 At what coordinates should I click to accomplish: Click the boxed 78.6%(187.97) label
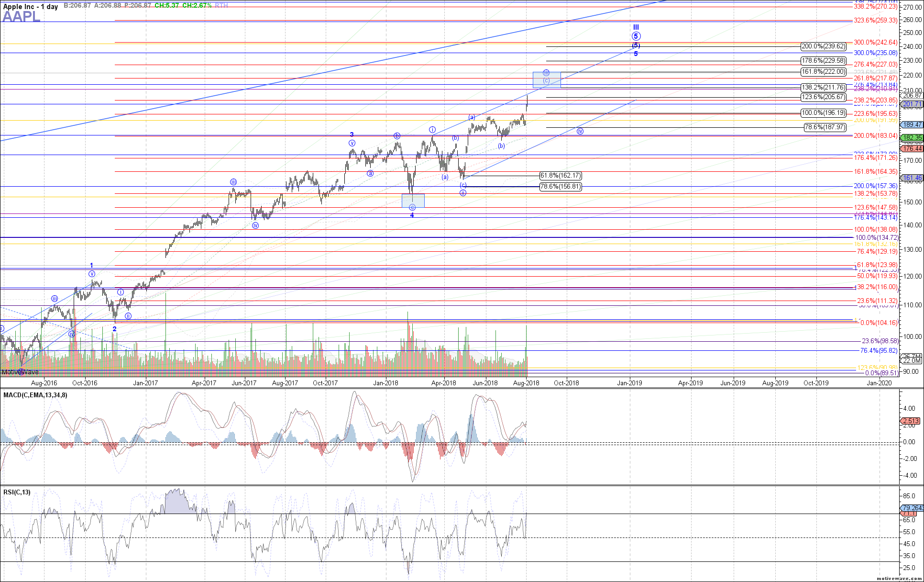point(825,127)
